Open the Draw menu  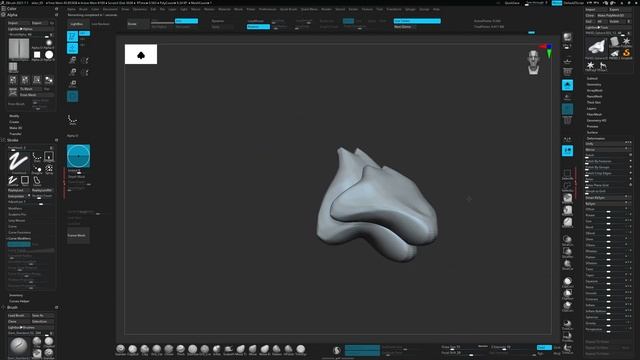click(125, 9)
